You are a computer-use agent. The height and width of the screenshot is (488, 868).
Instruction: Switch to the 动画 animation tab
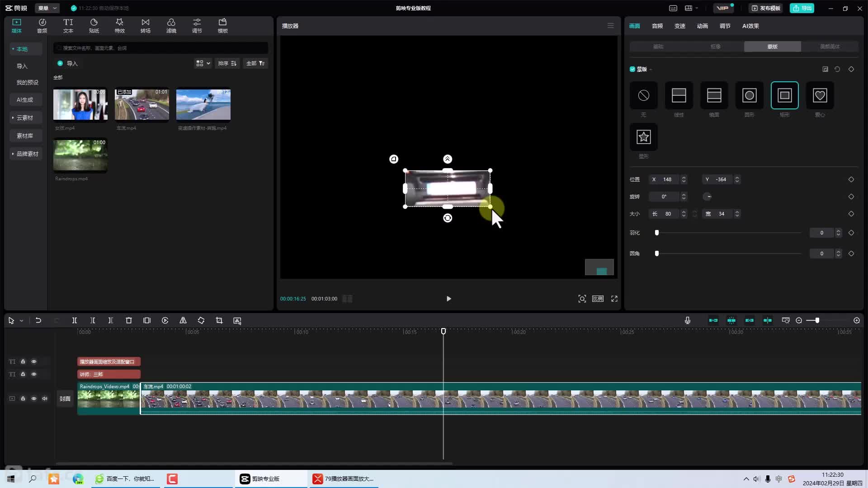pyautogui.click(x=703, y=26)
